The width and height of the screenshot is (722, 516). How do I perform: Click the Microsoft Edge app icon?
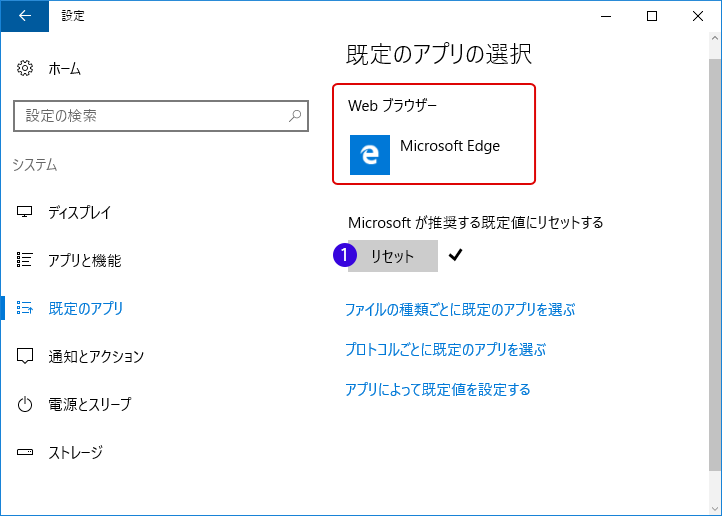[x=370, y=155]
